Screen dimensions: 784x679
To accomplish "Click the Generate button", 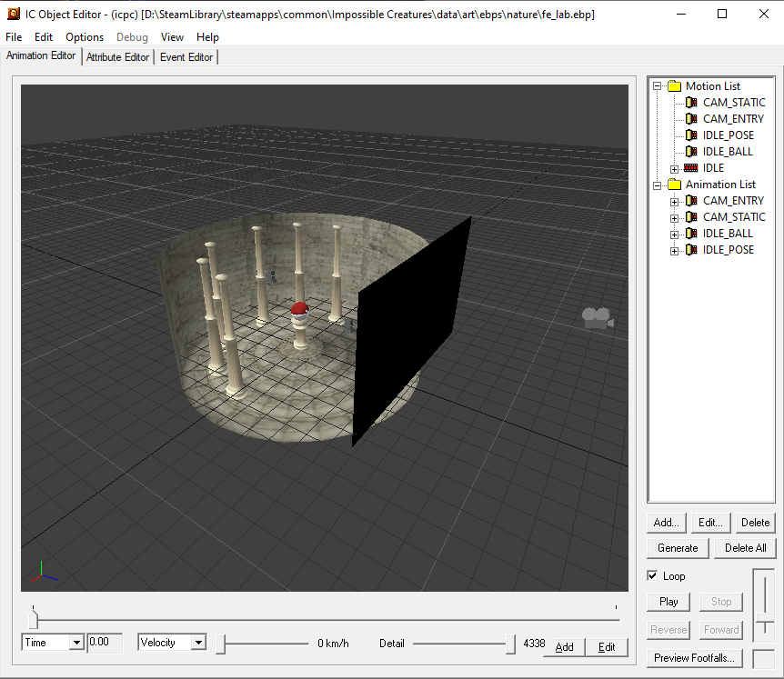I will pos(678,548).
